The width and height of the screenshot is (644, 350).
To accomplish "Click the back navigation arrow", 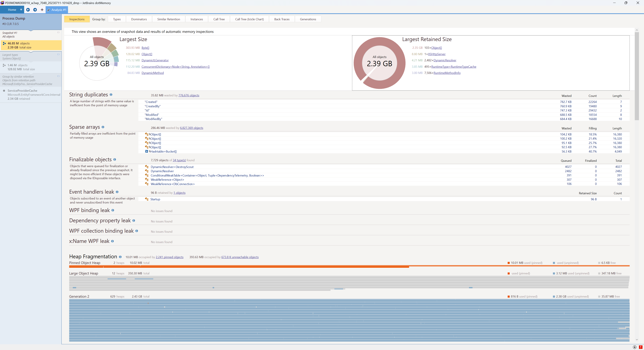I will (28, 10).
